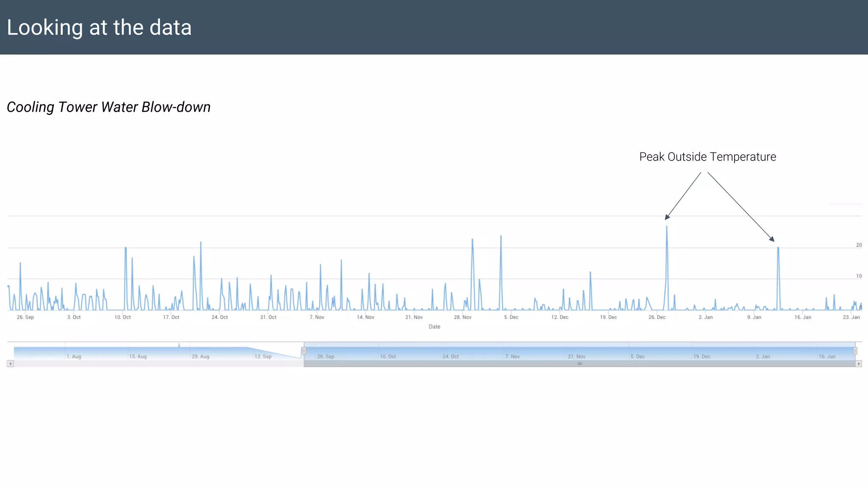Click '2. Jan' in the navigator
The height and width of the screenshot is (488, 868).
tap(763, 357)
